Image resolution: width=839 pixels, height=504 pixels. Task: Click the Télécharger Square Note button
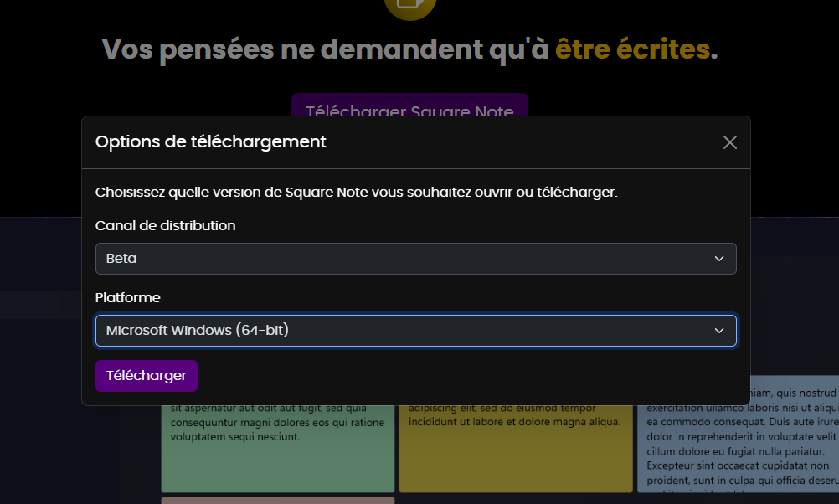coord(409,105)
